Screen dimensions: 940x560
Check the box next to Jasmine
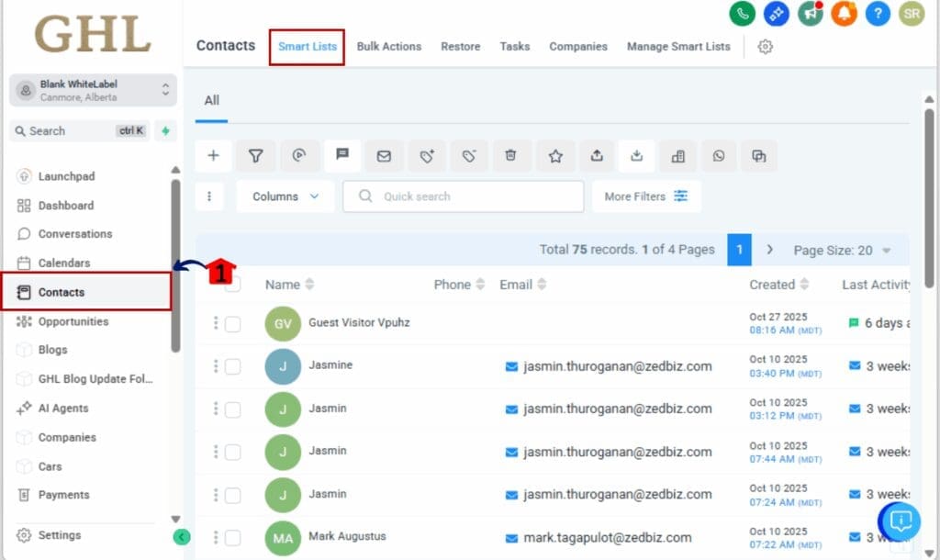[x=233, y=366]
